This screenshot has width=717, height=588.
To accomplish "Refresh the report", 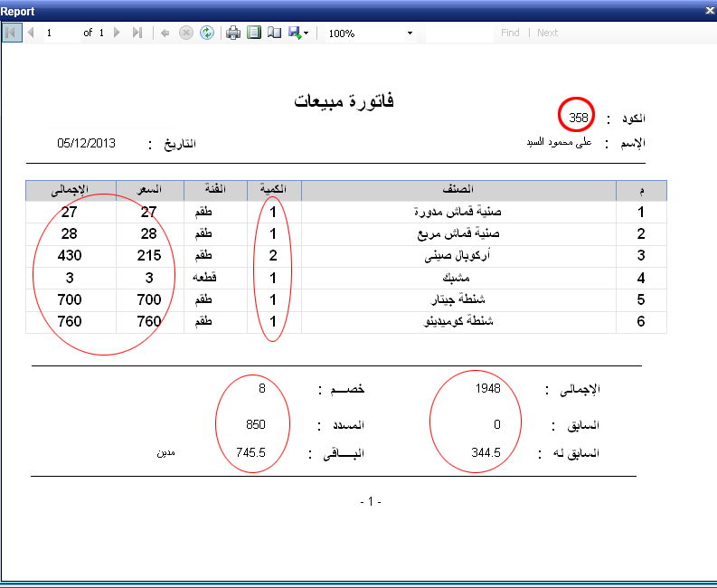I will click(207, 33).
